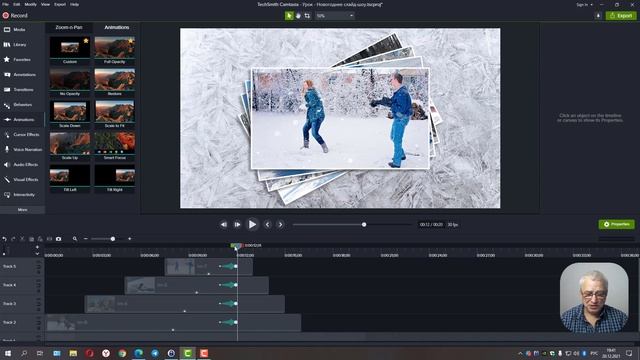Open the Edit menu
This screenshot has height=360, width=640.
coord(17,4)
